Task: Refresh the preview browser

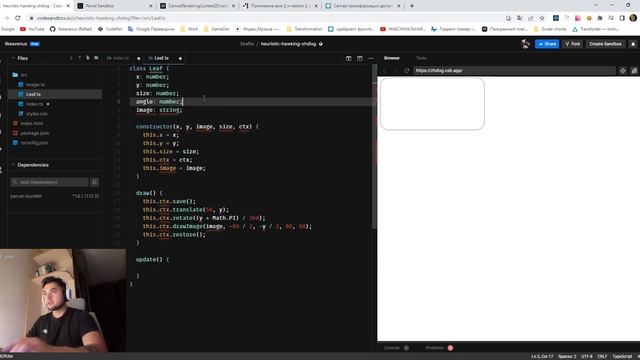Action: coord(407,71)
